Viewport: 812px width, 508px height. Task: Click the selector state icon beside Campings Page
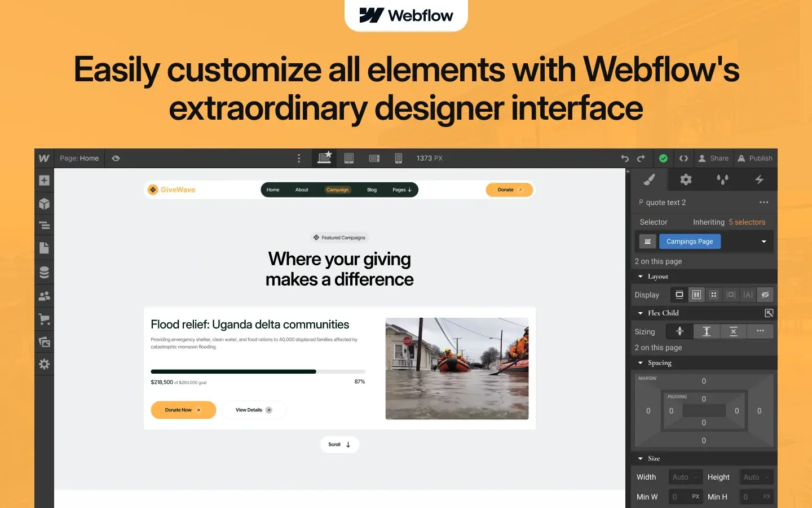647,242
